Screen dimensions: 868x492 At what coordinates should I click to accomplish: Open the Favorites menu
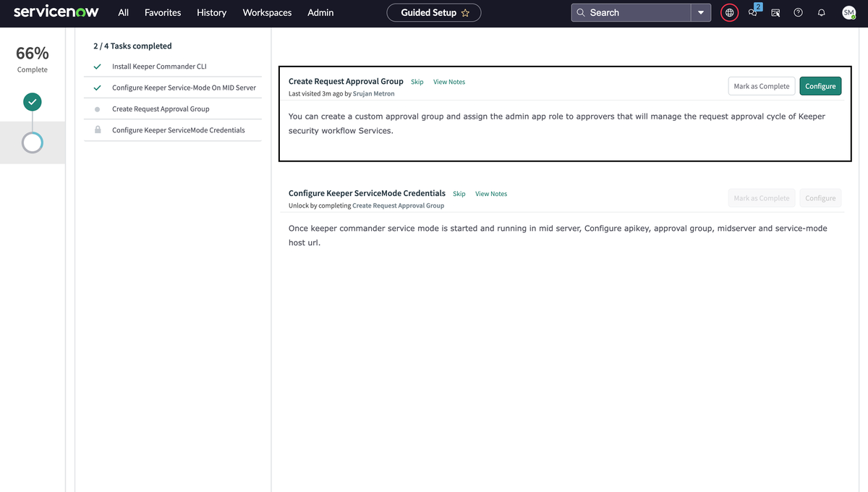(x=163, y=12)
